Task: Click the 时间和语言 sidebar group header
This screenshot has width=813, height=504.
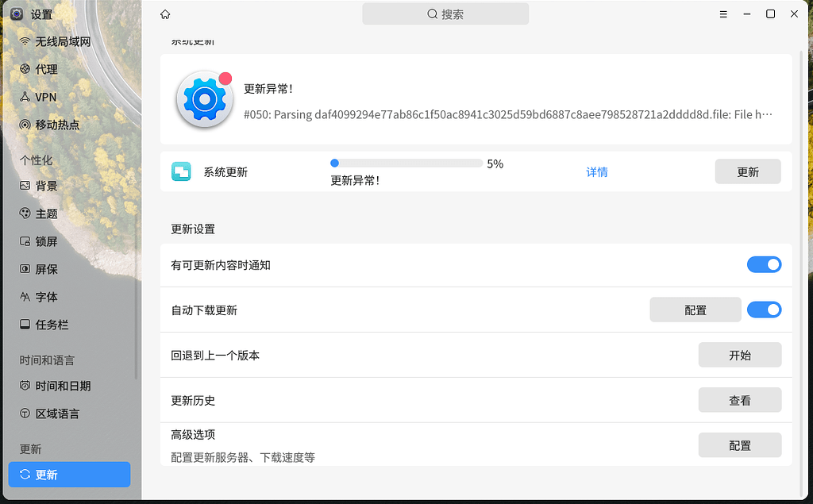Action: click(x=47, y=360)
